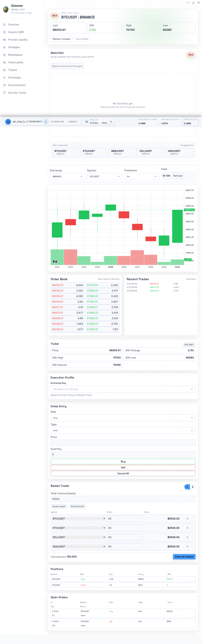Viewport: 202px width, 644px height.
Task: Open the order Side buy dropdown
Action: pos(123,418)
